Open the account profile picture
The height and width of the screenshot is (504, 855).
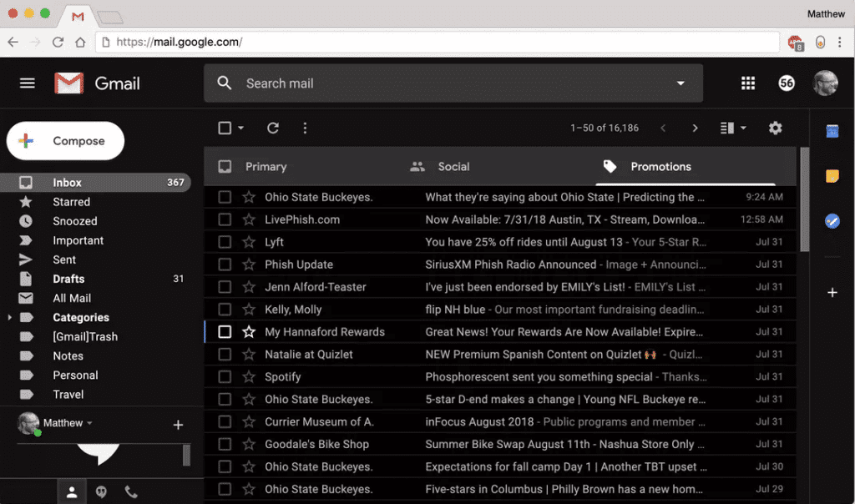825,83
